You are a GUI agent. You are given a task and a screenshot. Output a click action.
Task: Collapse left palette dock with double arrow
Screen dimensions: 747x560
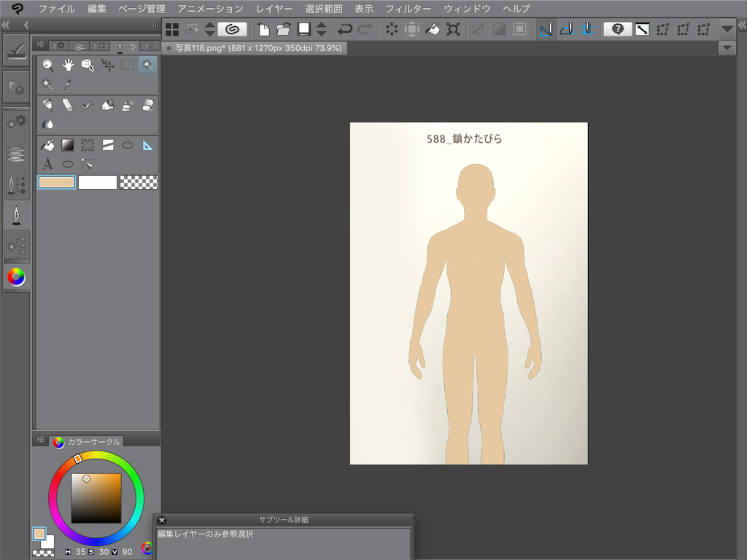(5, 25)
